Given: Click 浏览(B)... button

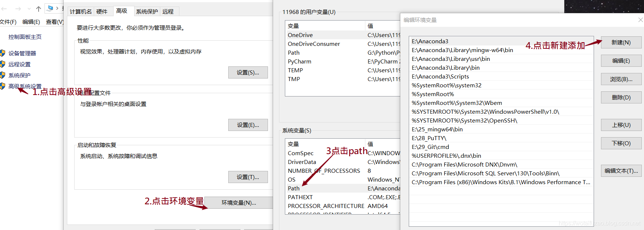Looking at the screenshot, I should [621, 79].
